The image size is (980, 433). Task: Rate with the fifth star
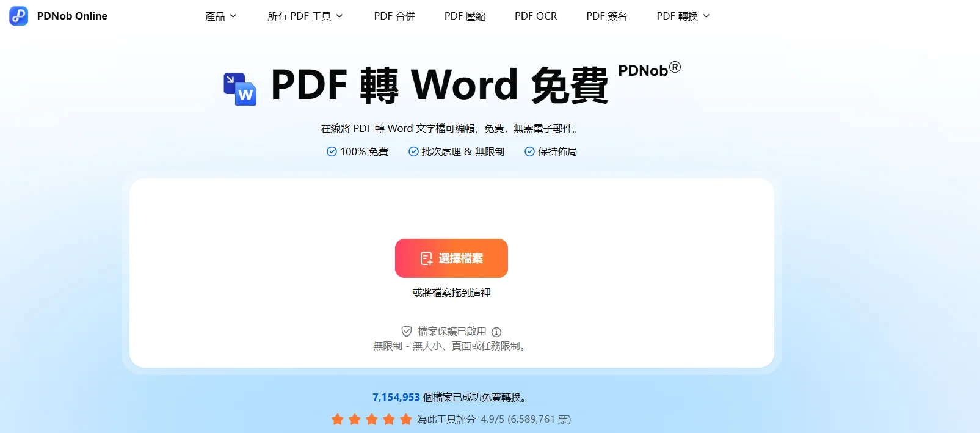pyautogui.click(x=405, y=419)
